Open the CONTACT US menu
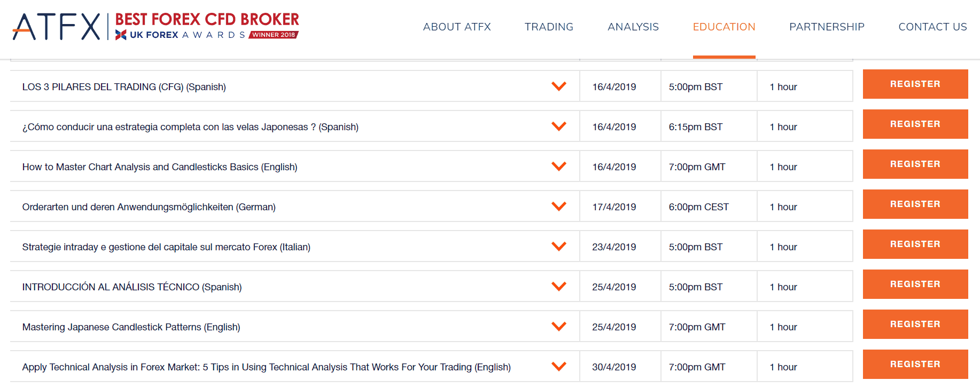The height and width of the screenshot is (388, 980). 932,27
